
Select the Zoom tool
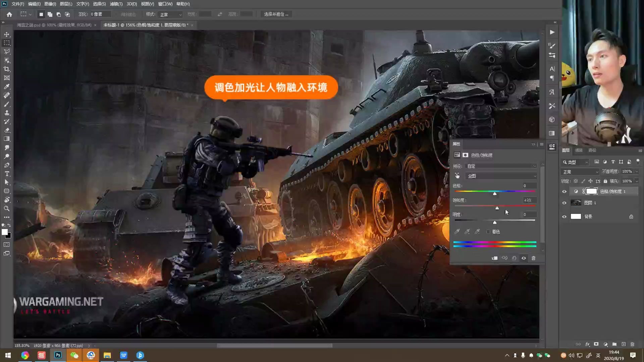coord(7,208)
